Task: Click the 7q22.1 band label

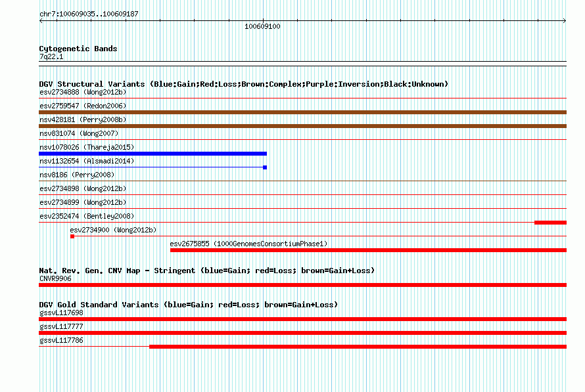Action: (x=51, y=56)
